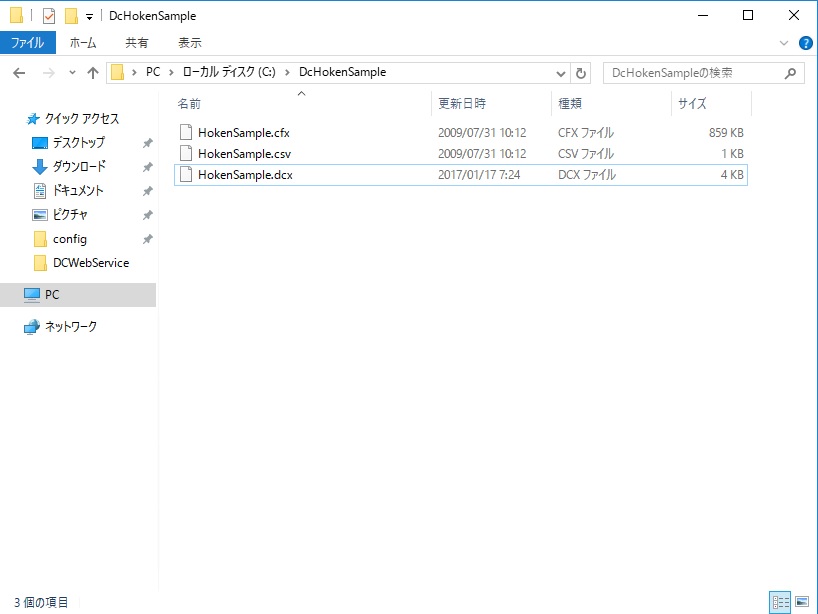This screenshot has width=818, height=614.
Task: Refresh the folder view
Action: pyautogui.click(x=581, y=74)
